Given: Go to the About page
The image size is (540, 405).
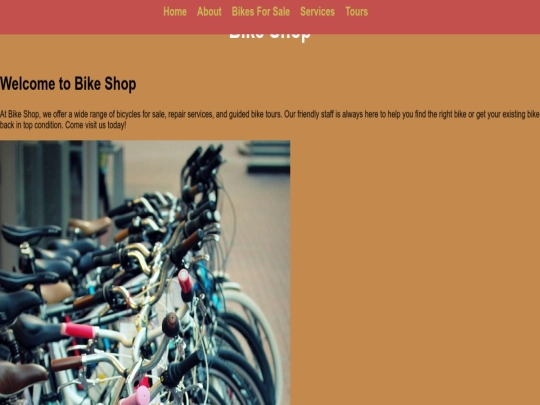Looking at the screenshot, I should tap(209, 12).
